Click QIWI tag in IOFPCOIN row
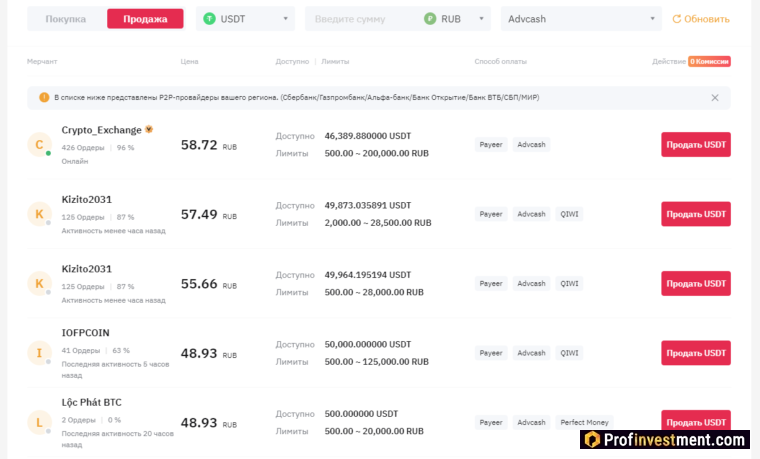 [569, 353]
